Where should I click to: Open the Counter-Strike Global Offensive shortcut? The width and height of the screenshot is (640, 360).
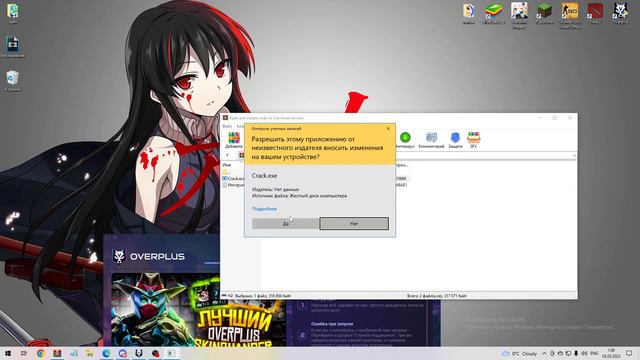pos(570,16)
